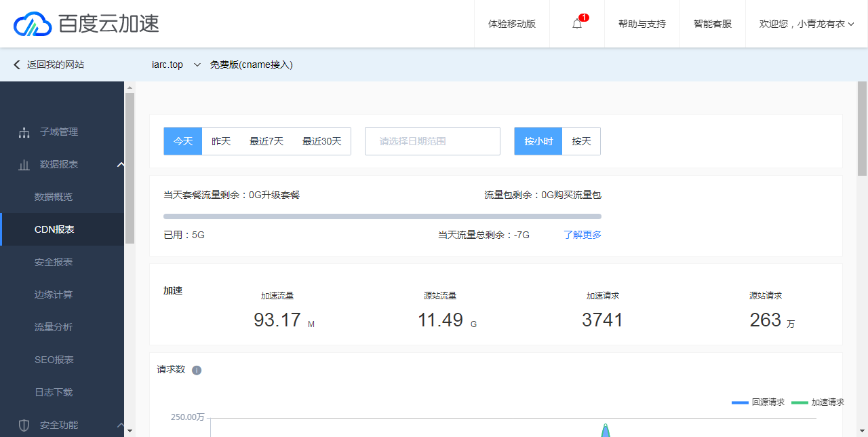Screen dimensions: 868x437
Task: Collapse the 数据报表 sidebar section
Action: tap(120, 164)
